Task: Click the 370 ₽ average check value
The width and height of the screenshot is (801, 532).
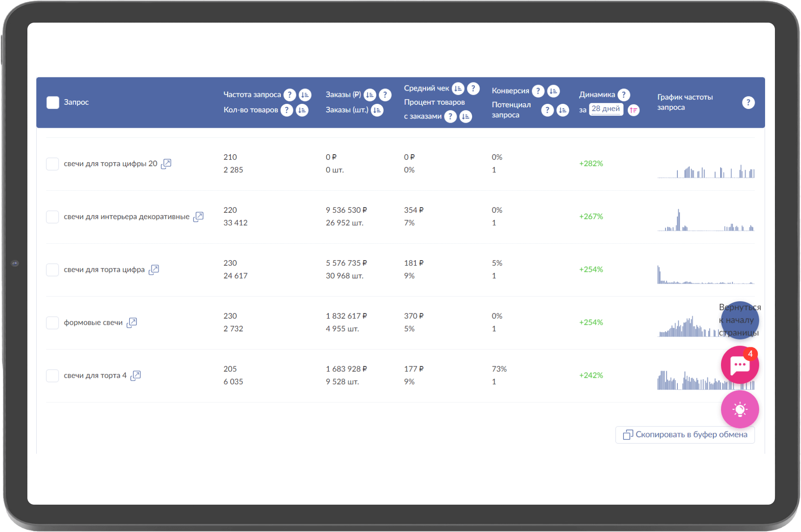Action: [414, 316]
